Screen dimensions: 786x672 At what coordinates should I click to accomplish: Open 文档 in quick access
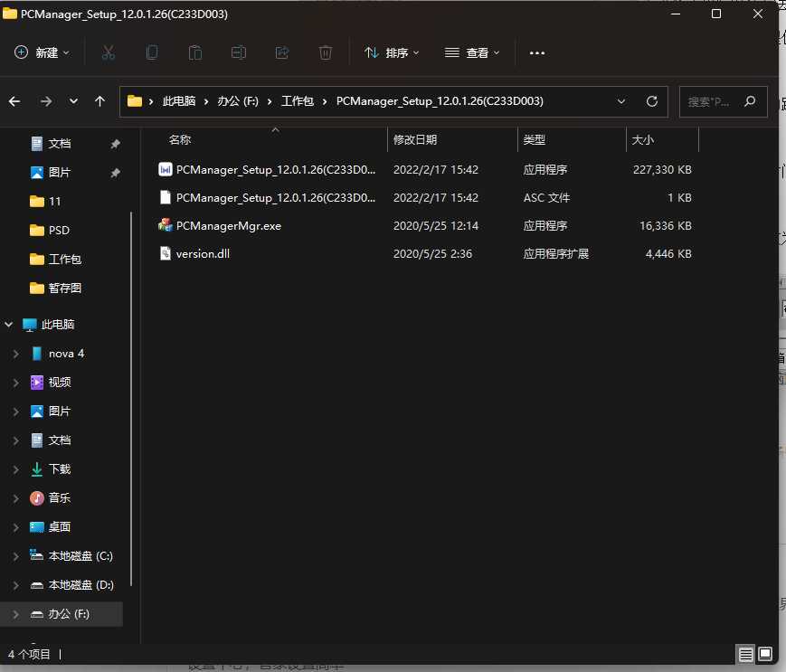(59, 144)
